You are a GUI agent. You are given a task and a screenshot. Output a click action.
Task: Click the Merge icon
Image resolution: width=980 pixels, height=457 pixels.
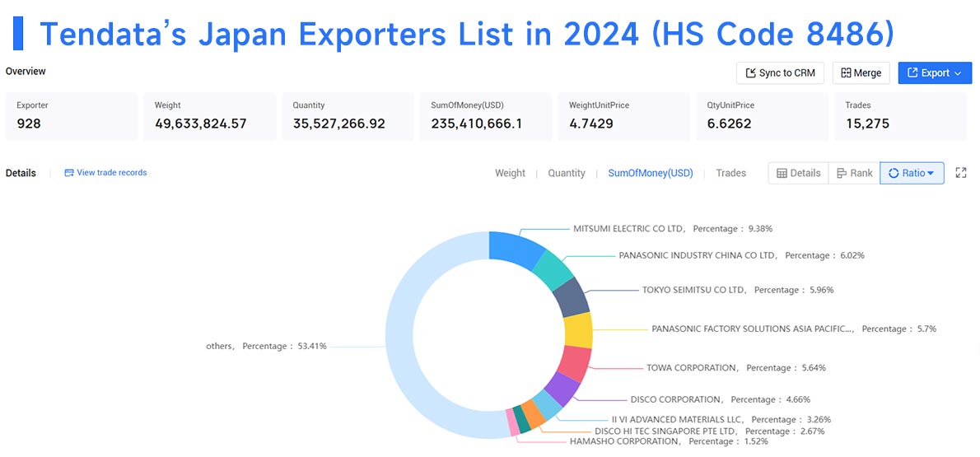(847, 73)
